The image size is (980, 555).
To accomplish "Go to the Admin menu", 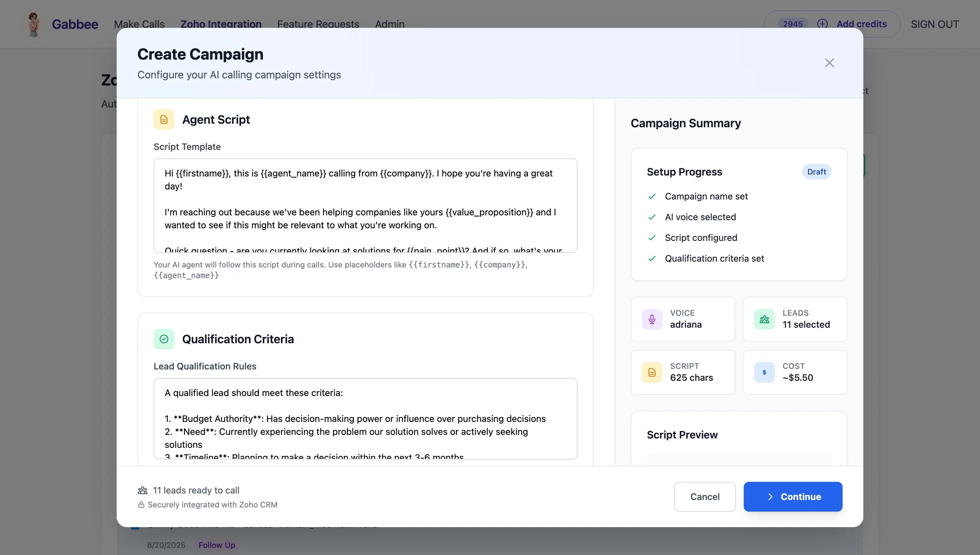I will 390,24.
